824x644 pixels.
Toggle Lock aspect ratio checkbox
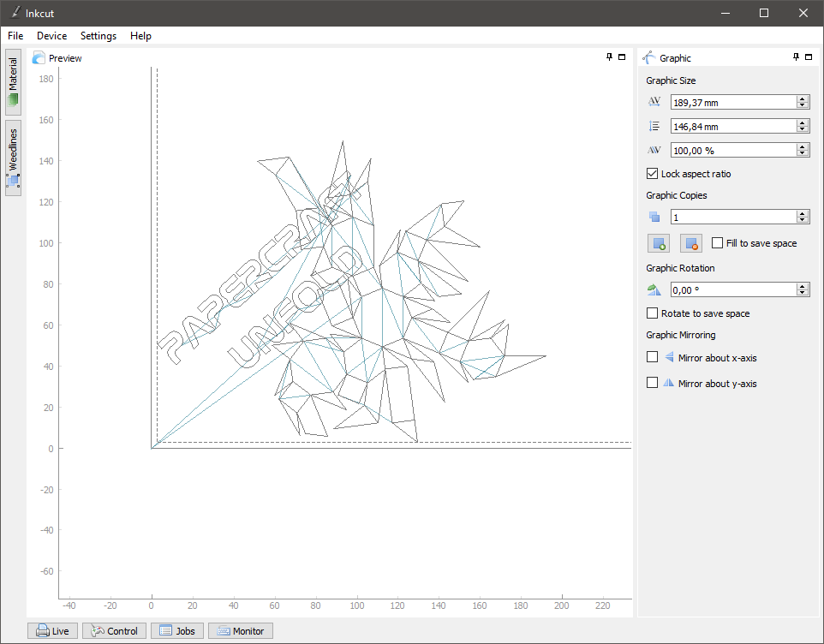coord(652,173)
